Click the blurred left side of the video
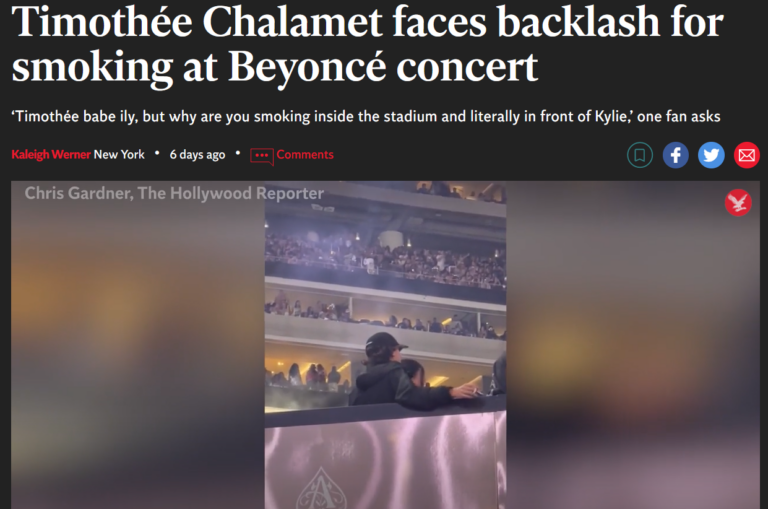768x509 pixels. pos(138,345)
